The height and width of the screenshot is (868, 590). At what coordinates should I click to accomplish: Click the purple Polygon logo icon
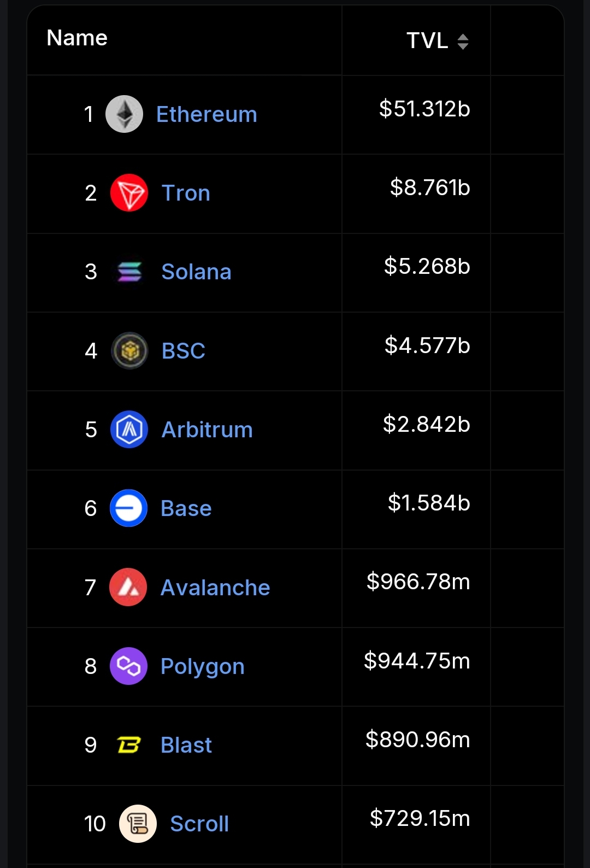coord(128,666)
